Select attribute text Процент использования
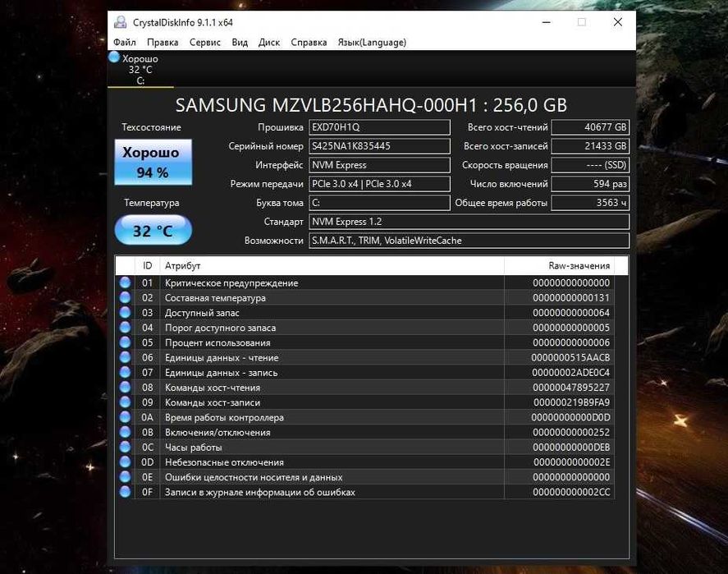Screen dimensions: 728x574 pyautogui.click(x=217, y=342)
